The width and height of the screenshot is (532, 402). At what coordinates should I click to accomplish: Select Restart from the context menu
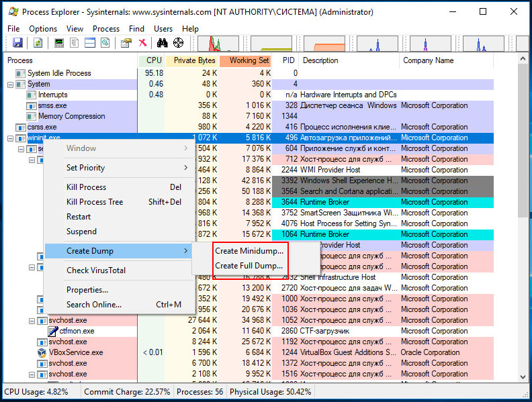120,217
